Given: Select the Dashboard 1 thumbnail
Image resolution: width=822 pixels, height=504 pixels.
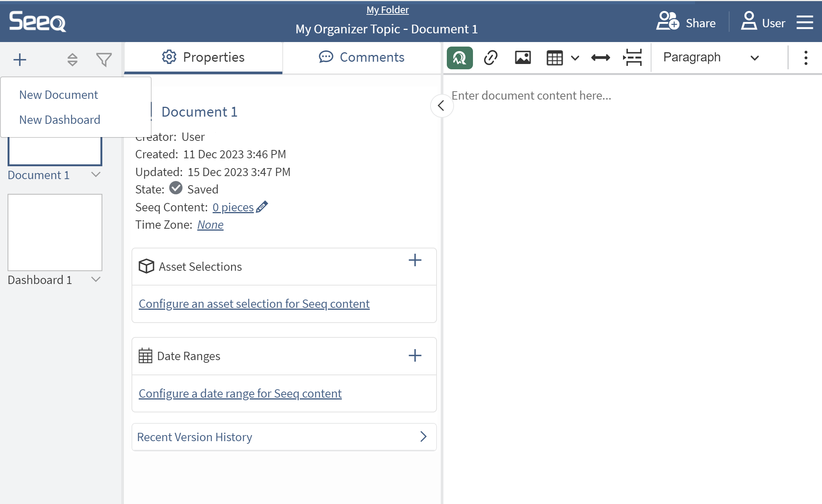Looking at the screenshot, I should (55, 232).
